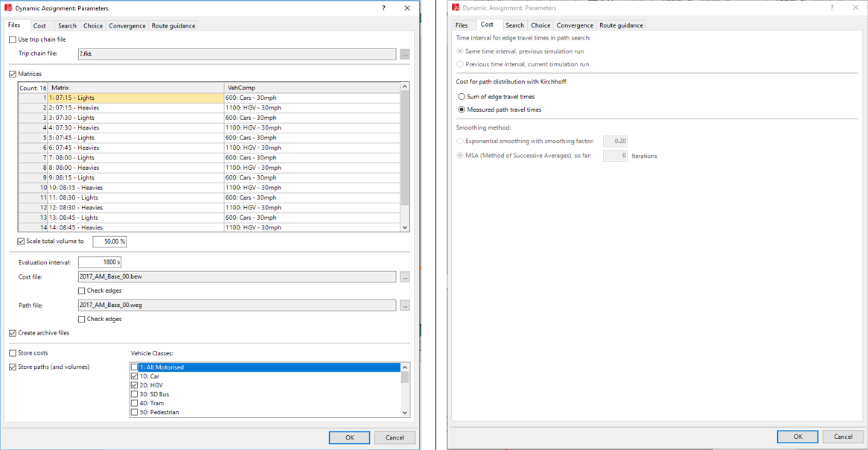Click matrices table scroll up arrow
This screenshot has width=868, height=450.
[x=405, y=87]
